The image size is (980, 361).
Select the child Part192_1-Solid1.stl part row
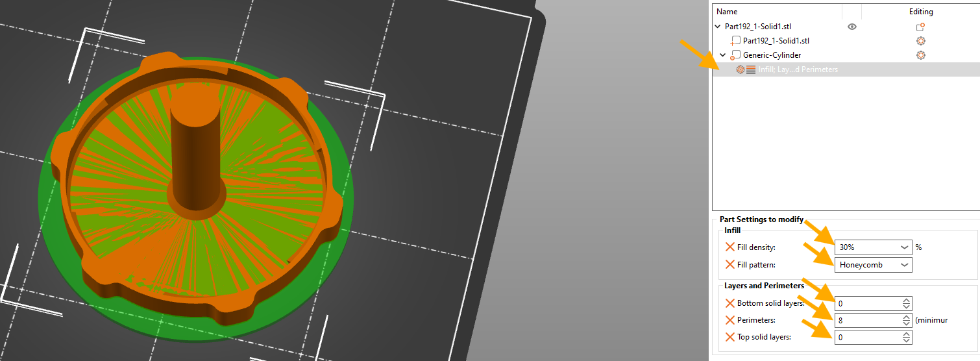pos(846,41)
